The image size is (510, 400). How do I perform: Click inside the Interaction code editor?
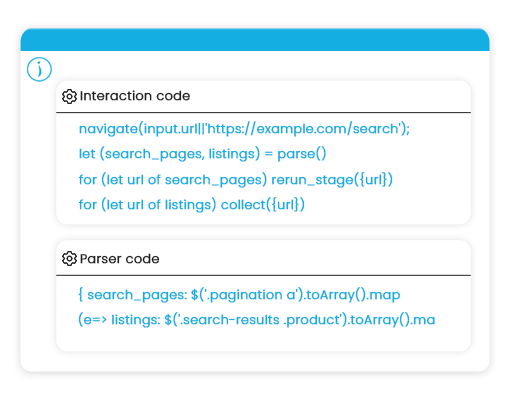point(263,168)
